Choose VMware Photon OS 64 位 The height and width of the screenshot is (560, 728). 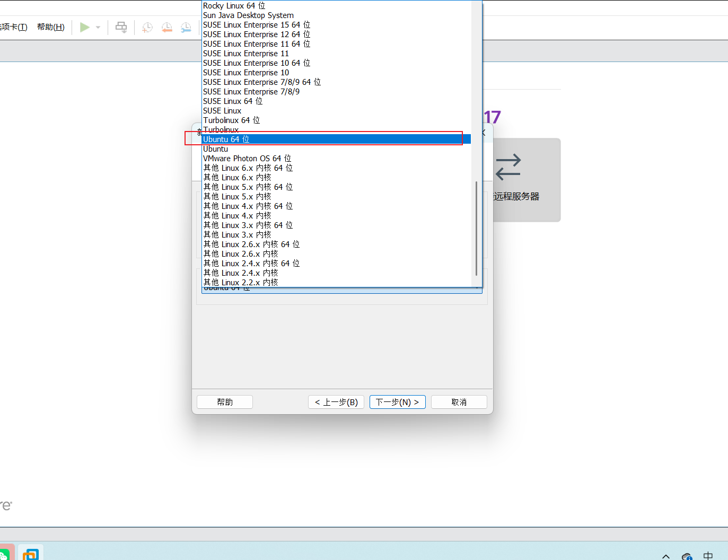pos(336,159)
